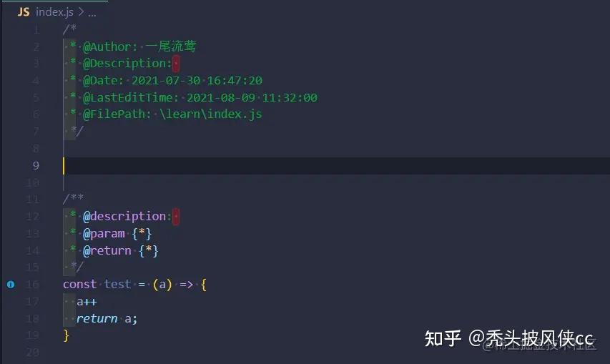The width and height of the screenshot is (610, 364).
Task: Click the 2021-07-30 date value
Action: pos(162,81)
